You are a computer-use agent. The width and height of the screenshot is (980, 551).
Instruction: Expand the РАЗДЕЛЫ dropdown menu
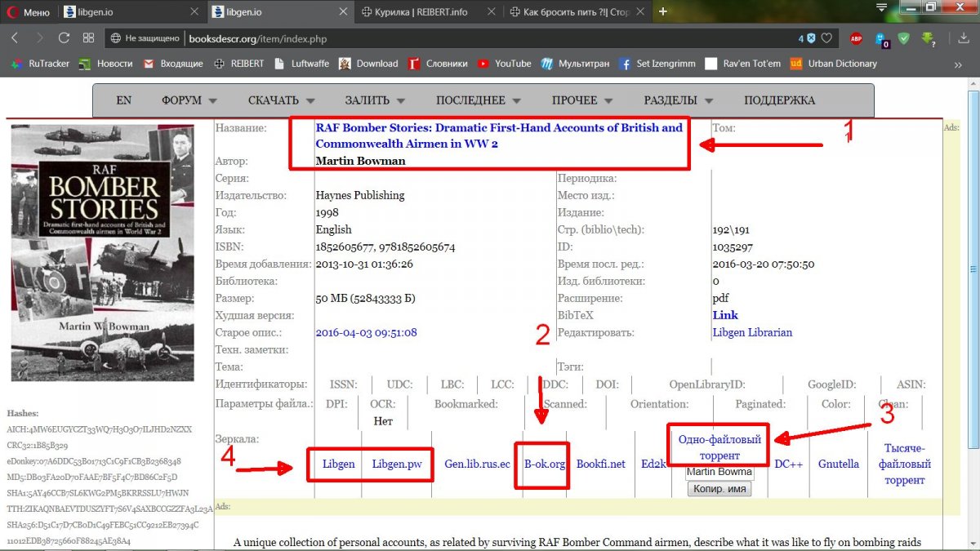(x=678, y=100)
